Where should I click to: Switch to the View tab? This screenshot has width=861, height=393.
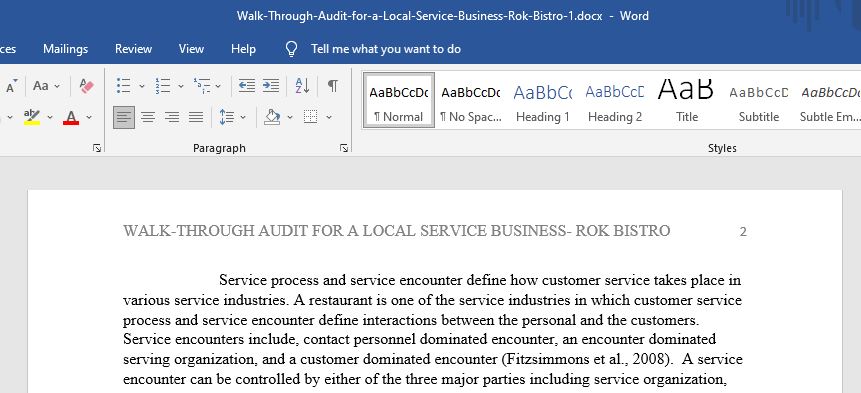[x=191, y=49]
